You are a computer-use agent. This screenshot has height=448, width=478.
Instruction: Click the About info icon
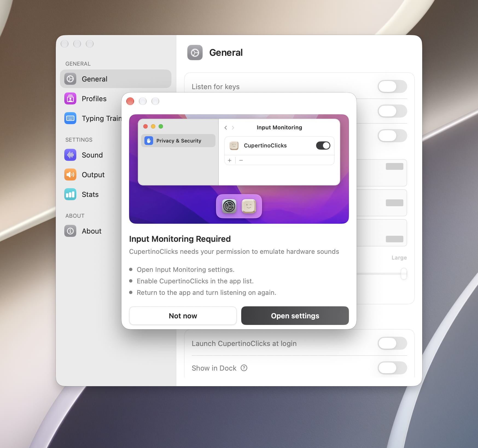pos(70,231)
